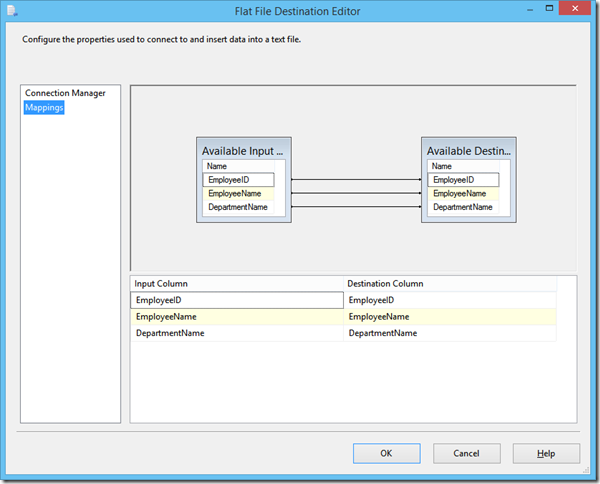
Task: Select EmployeeName in Available Destination Columns box
Action: click(x=463, y=194)
